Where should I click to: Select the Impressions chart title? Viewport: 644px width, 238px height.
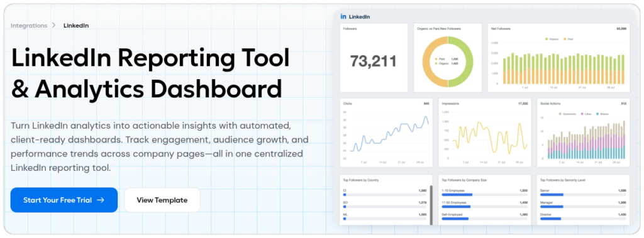pyautogui.click(x=450, y=104)
